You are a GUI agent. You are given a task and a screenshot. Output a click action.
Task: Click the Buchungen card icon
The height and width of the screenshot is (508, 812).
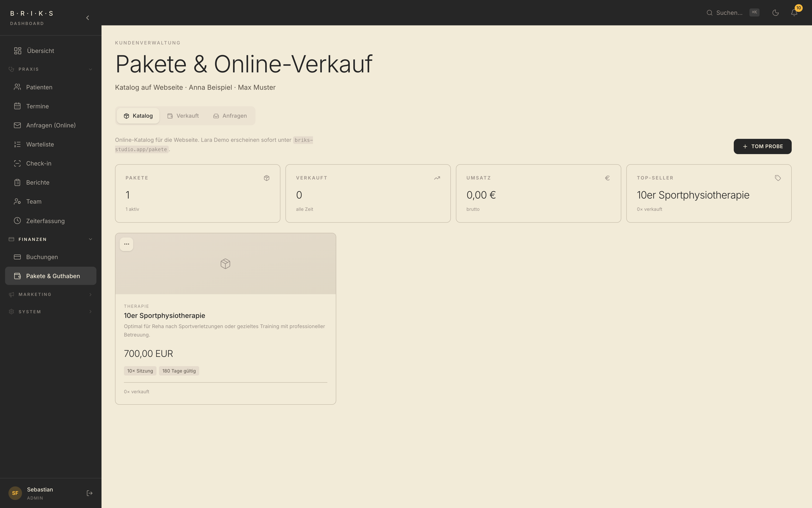click(18, 257)
